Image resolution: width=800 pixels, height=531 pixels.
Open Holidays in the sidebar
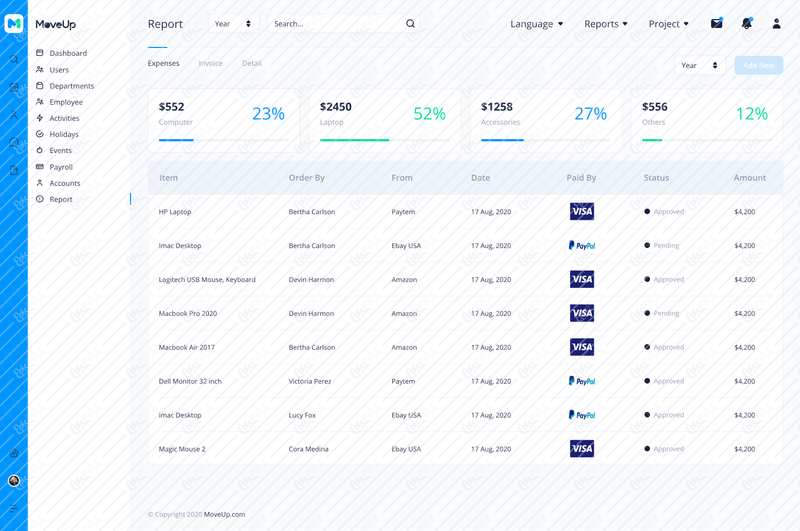pyautogui.click(x=64, y=135)
